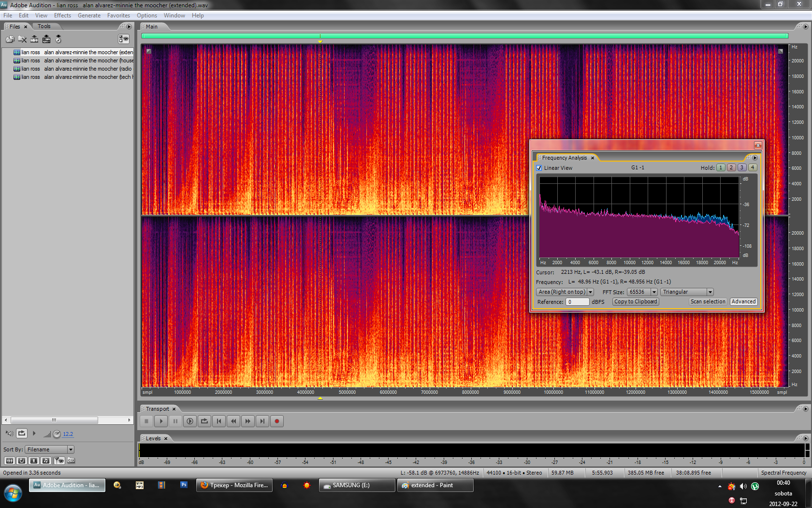Click the Close Files icon in Files panel
The height and width of the screenshot is (508, 812).
click(22, 39)
